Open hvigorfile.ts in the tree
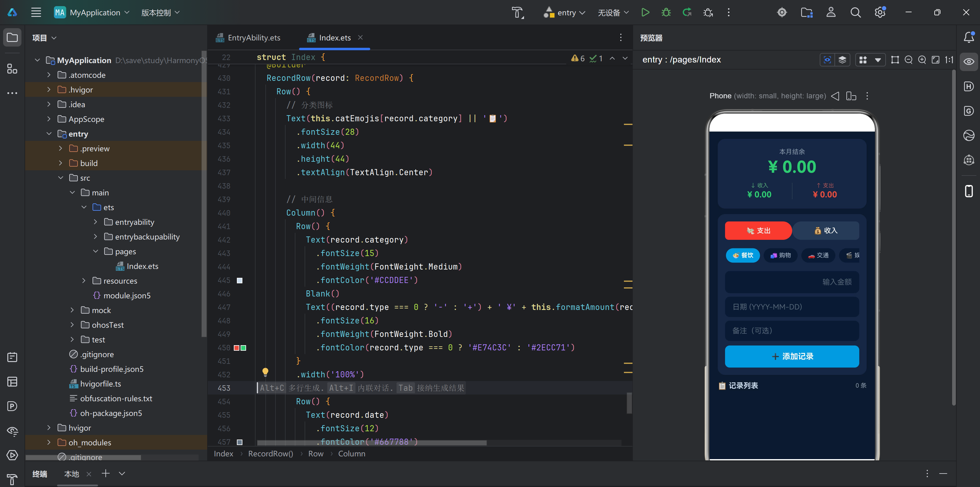980x487 pixels. coord(95,383)
